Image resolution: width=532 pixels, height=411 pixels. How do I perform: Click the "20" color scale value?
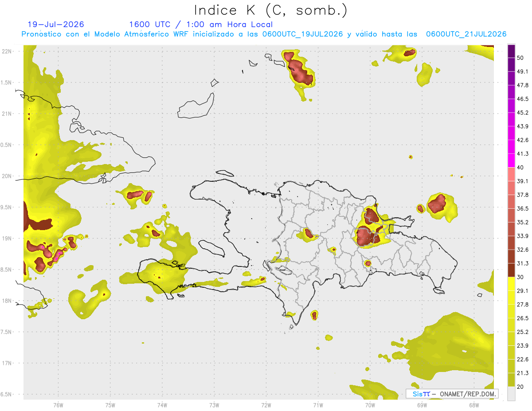pyautogui.click(x=520, y=387)
